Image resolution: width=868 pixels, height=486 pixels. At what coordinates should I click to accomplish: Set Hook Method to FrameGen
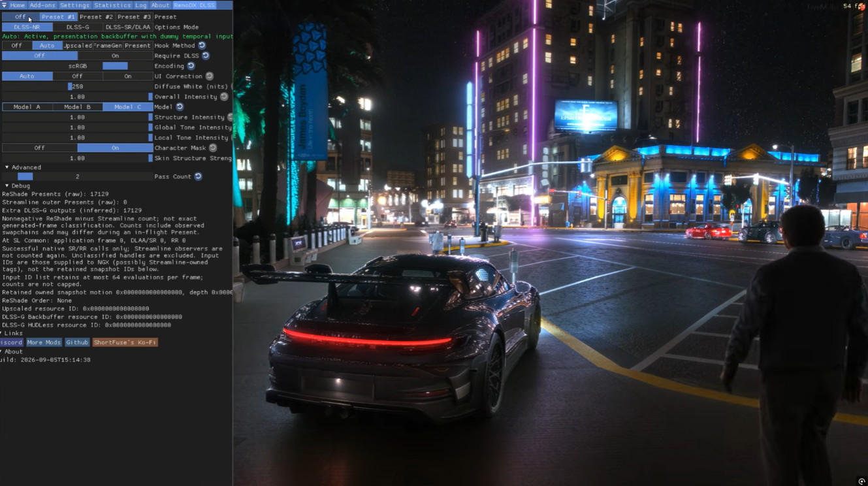108,46
